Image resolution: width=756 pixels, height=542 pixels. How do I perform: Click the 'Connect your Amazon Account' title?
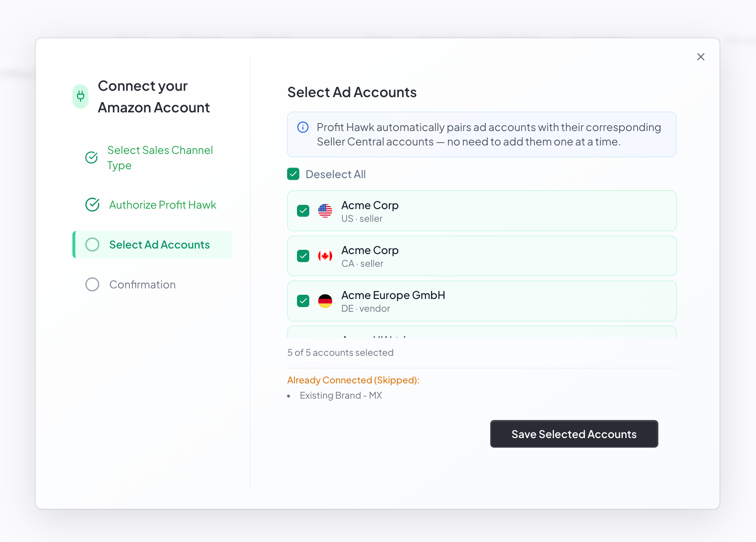coord(154,97)
